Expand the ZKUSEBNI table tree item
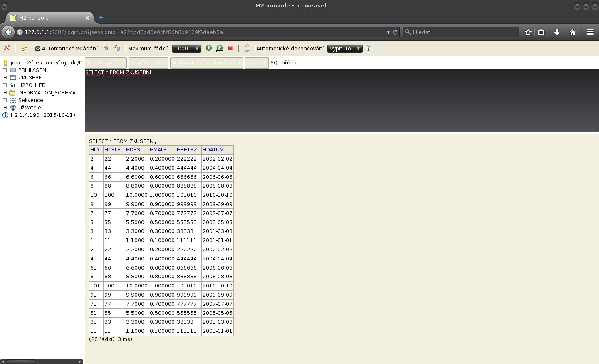The image size is (599, 364). click(4, 77)
